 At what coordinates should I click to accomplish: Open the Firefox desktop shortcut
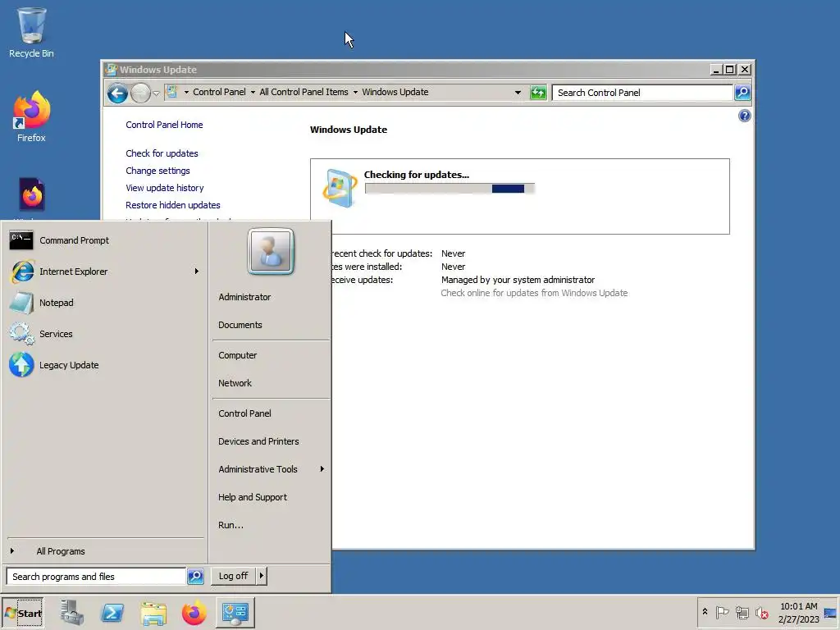[x=31, y=116]
